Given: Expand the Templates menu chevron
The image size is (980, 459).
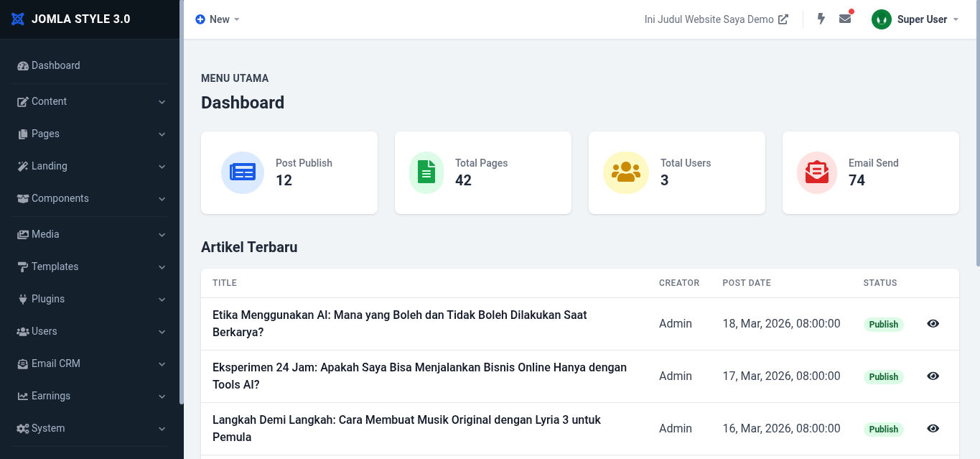Looking at the screenshot, I should (162, 267).
